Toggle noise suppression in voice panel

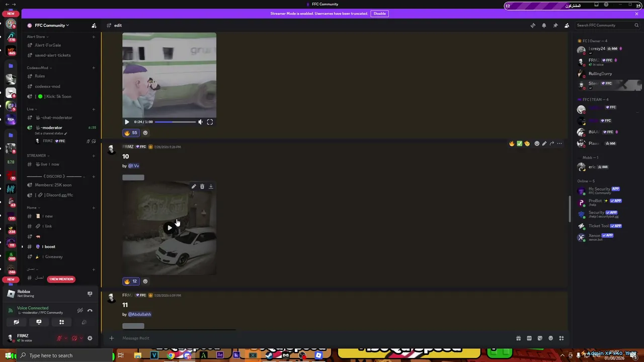(80, 310)
